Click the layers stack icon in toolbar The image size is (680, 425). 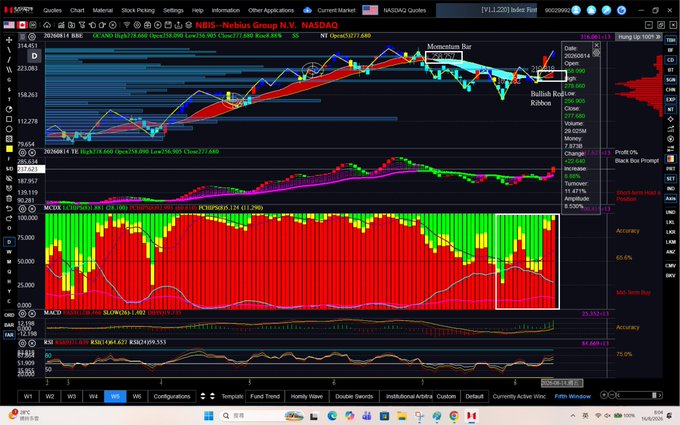point(189,25)
